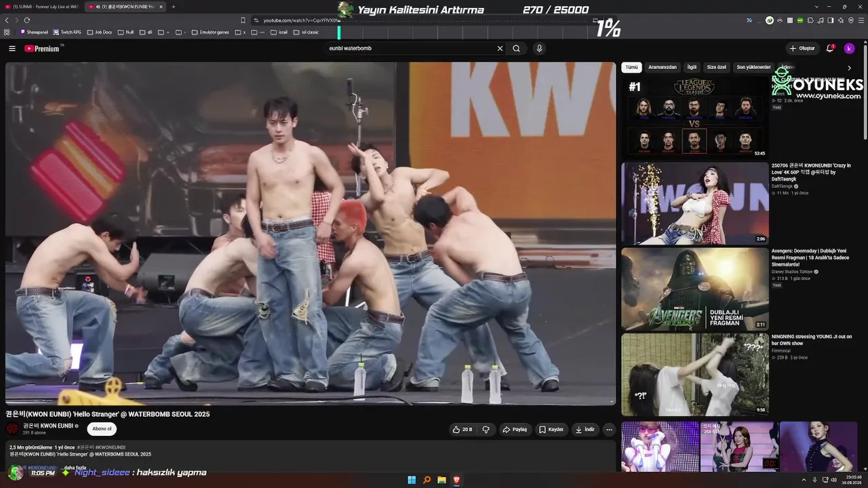This screenshot has height=488, width=868.
Task: Select the 'Son yüklenenler' filter chip
Action: pos(753,67)
